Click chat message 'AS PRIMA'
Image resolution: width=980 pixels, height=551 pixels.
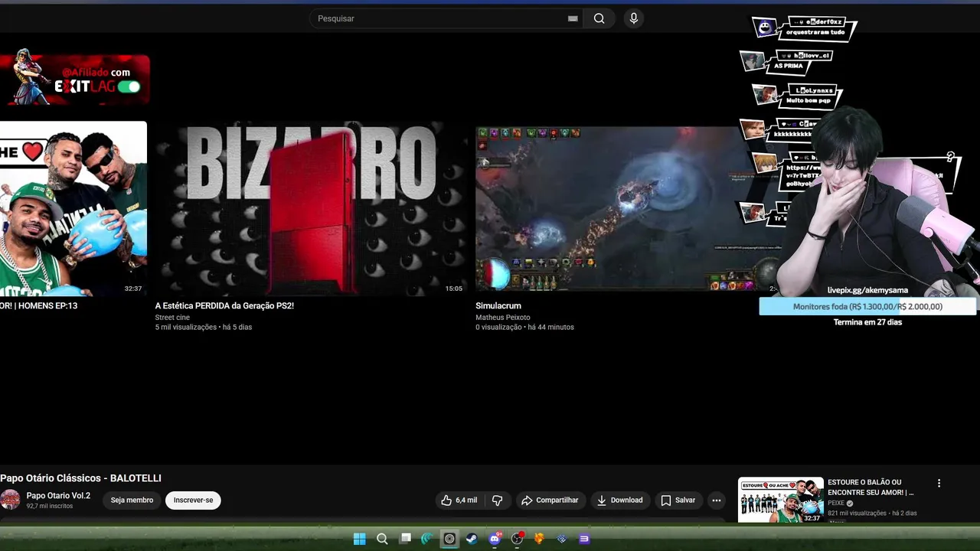[789, 66]
